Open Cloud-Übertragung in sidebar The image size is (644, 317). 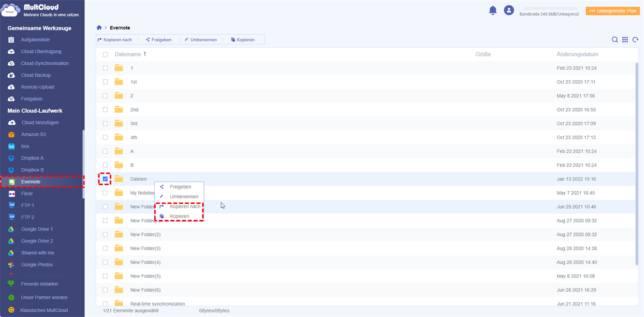[x=41, y=51]
